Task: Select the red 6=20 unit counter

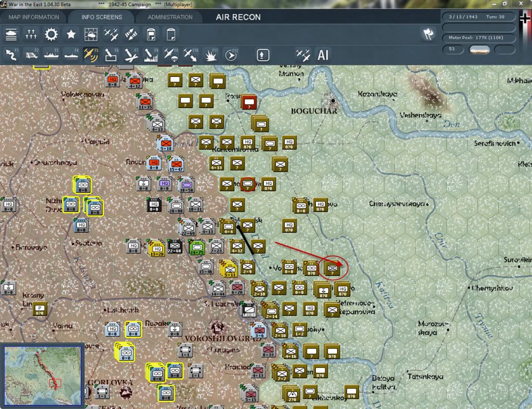Action: pos(237,288)
